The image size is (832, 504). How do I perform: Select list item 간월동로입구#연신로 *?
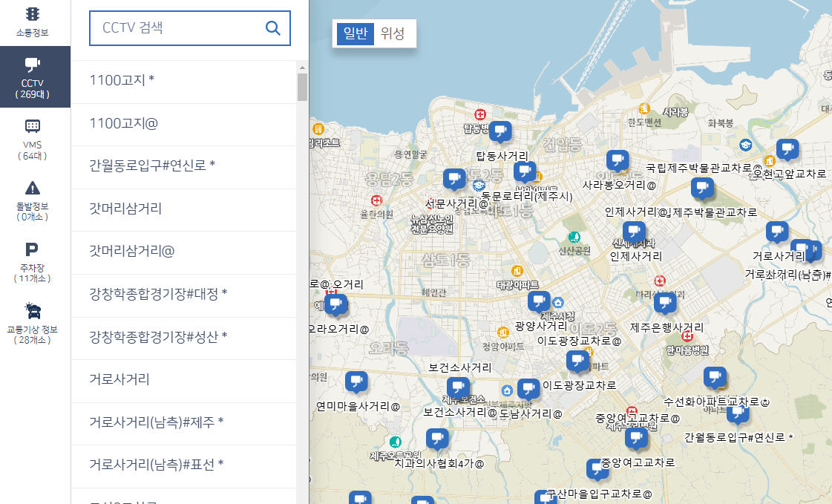point(183,167)
